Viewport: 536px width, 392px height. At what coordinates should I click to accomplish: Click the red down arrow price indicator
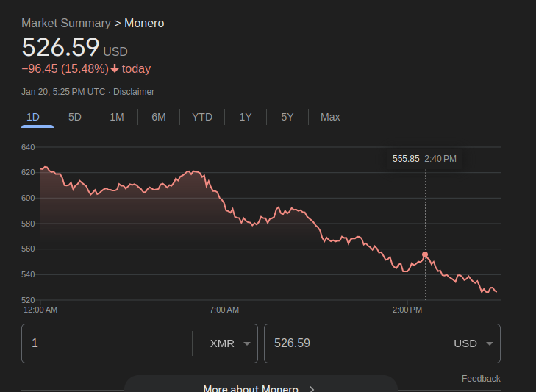(115, 69)
